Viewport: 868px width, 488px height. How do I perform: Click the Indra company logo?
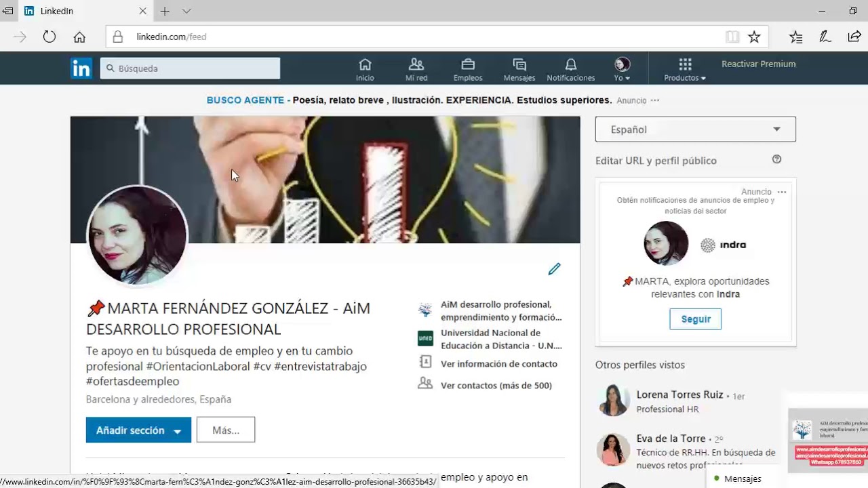[x=723, y=245]
